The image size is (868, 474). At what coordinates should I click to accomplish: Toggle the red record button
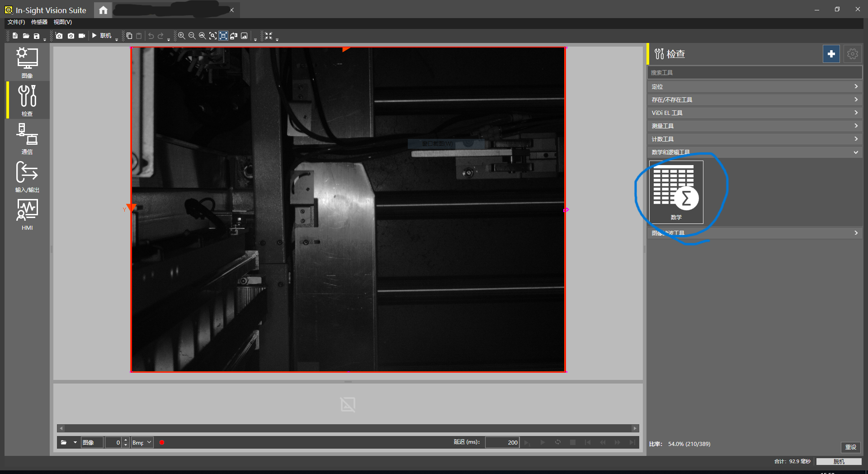click(x=162, y=442)
